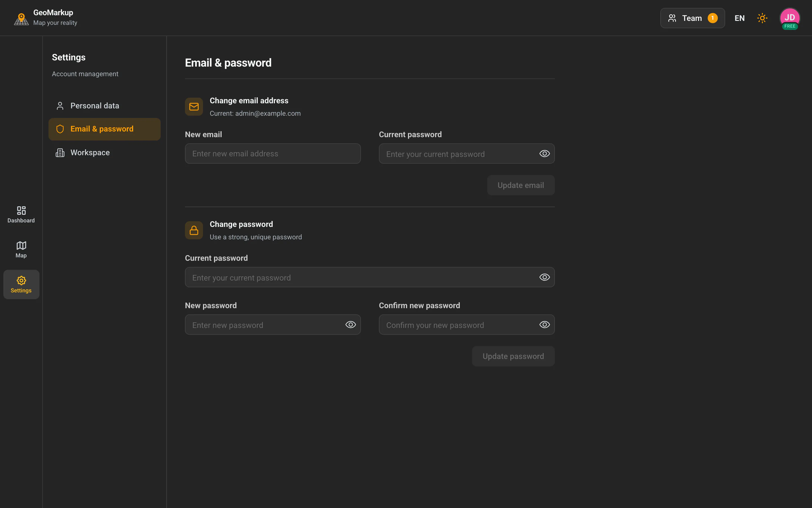Click the 'Email & password' page title
This screenshot has height=508, width=812.
(228, 63)
